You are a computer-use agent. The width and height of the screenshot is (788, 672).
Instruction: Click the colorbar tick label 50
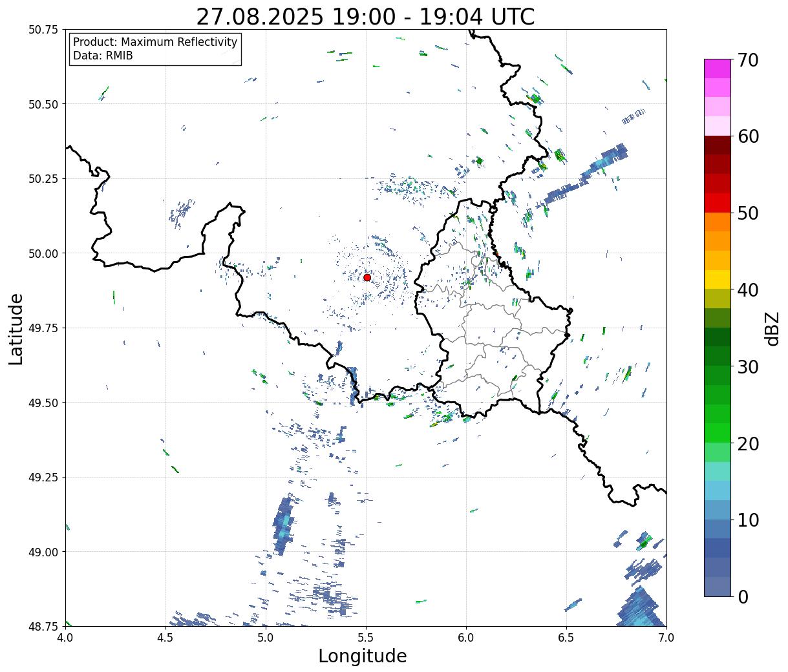(748, 213)
